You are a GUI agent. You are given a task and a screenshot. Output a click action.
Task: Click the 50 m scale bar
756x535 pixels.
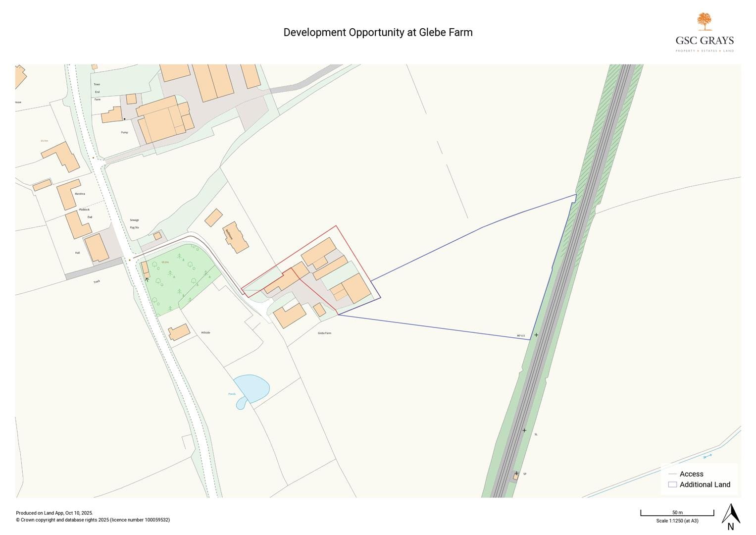pyautogui.click(x=677, y=513)
